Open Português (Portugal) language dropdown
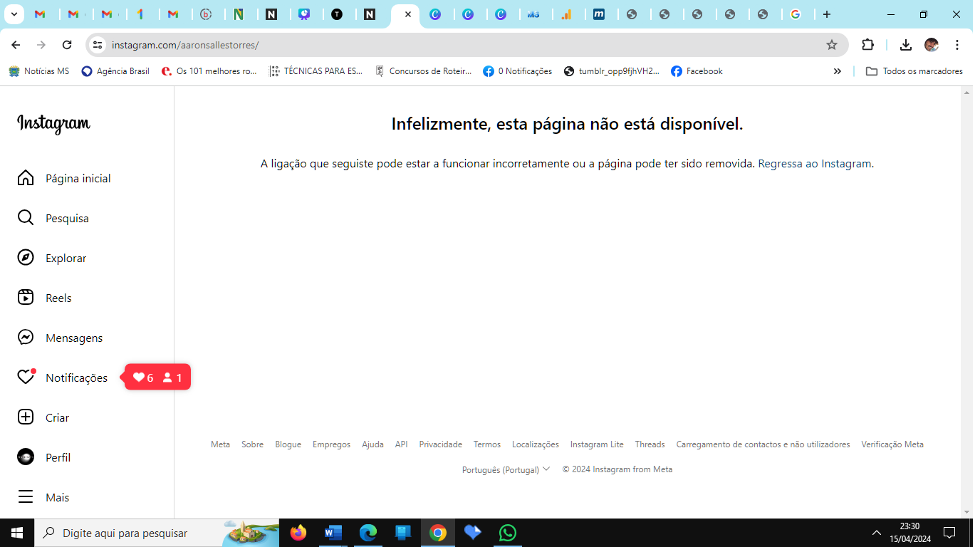The image size is (980, 547). [x=506, y=469]
